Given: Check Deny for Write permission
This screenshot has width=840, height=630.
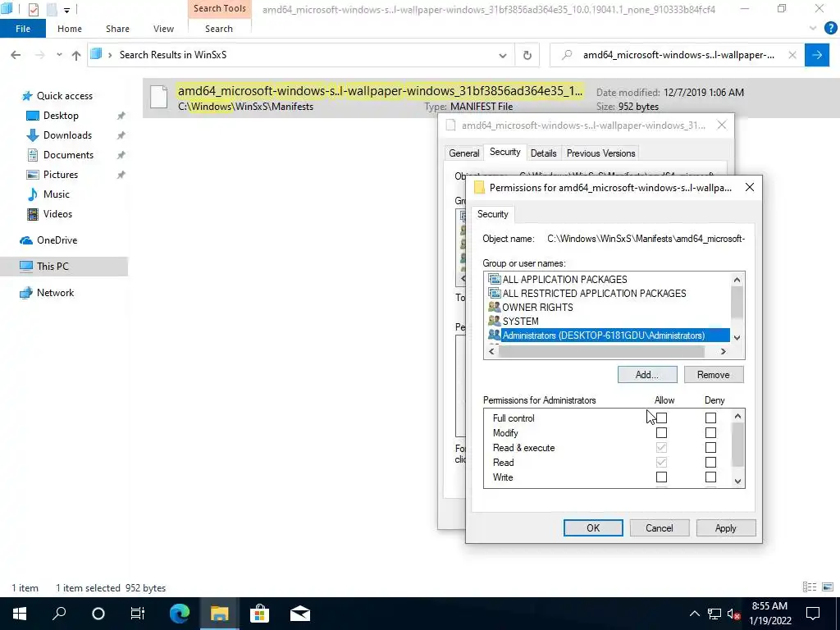Looking at the screenshot, I should pos(710,477).
